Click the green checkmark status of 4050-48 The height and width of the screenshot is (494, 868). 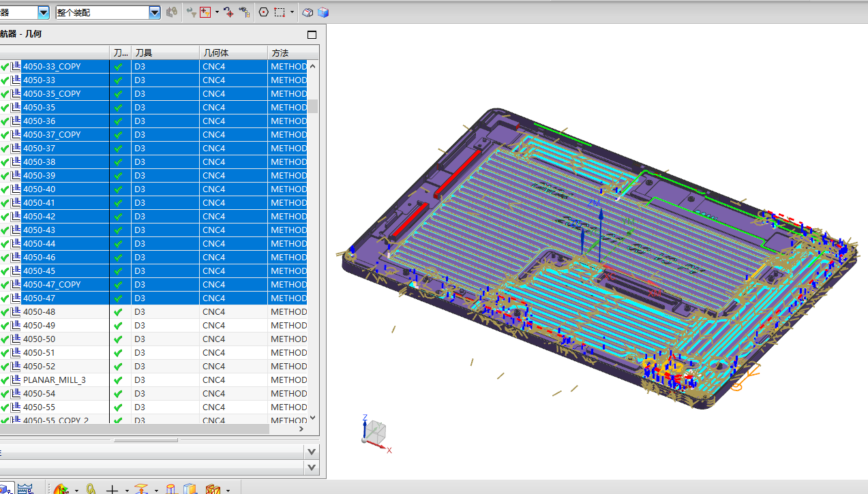tap(5, 312)
